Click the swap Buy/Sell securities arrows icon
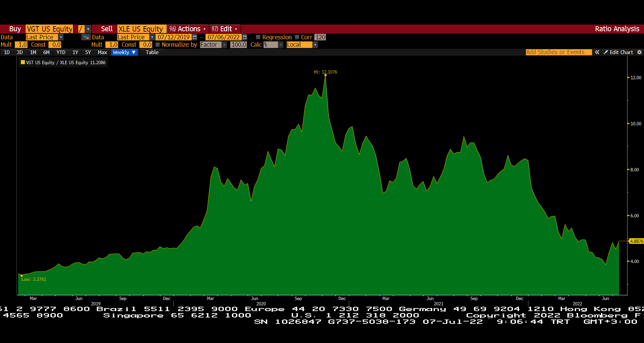 (x=86, y=37)
